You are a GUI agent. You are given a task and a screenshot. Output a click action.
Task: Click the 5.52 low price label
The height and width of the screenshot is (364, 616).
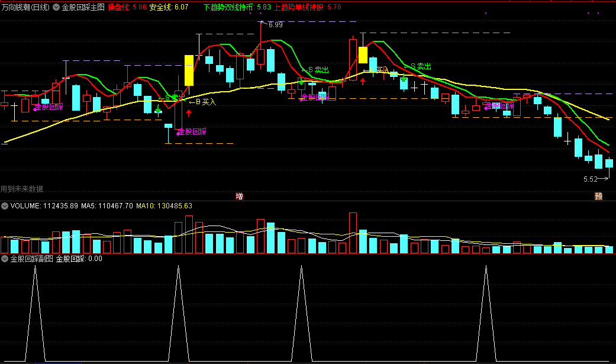pyautogui.click(x=591, y=179)
